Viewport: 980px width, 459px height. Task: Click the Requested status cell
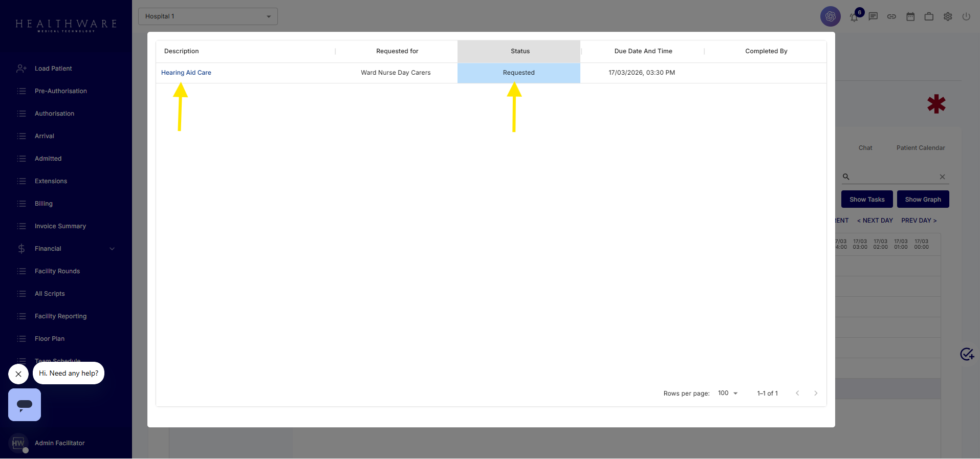click(x=518, y=73)
